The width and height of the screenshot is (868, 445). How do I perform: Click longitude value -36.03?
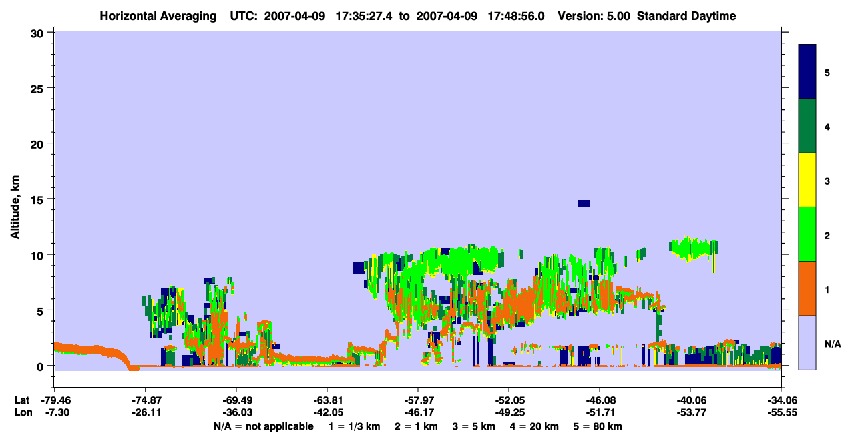(236, 413)
